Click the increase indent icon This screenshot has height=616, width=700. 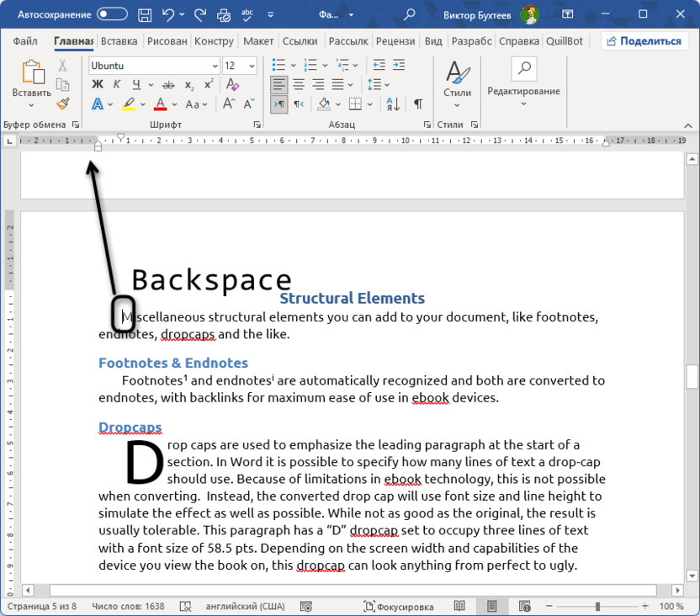click(400, 65)
